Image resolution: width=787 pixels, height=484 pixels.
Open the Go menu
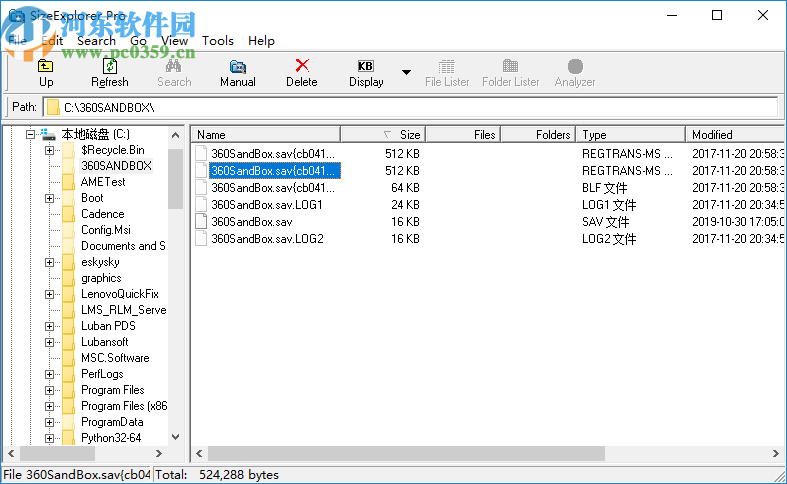click(x=138, y=41)
